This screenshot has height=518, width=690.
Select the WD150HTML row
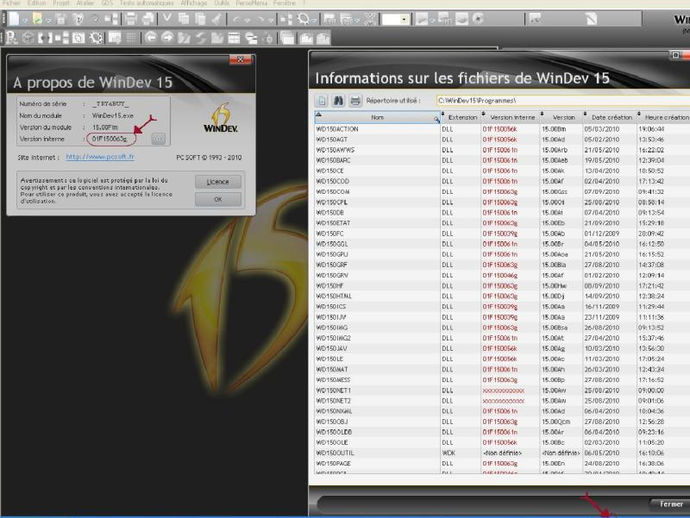click(502, 296)
